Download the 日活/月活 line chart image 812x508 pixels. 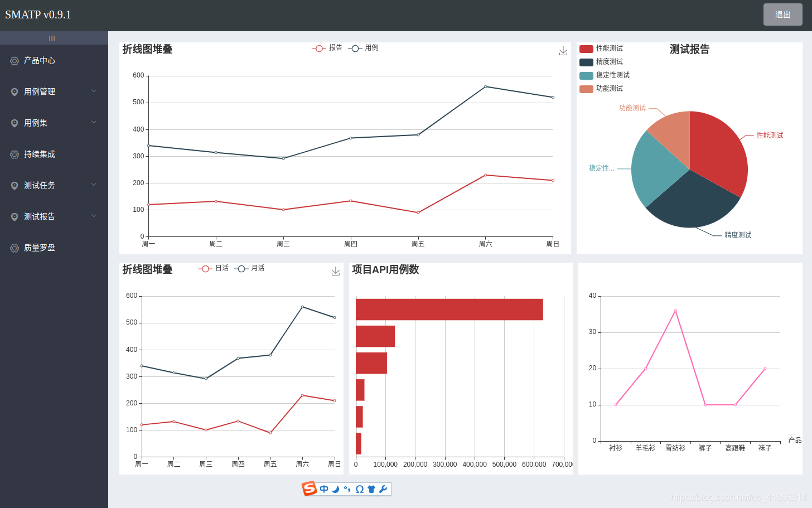pyautogui.click(x=336, y=271)
